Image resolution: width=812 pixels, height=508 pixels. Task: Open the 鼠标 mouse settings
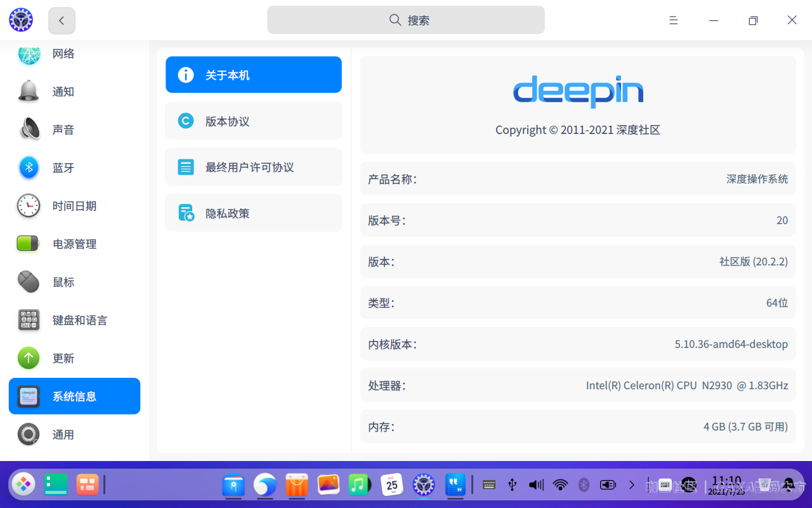coord(74,282)
